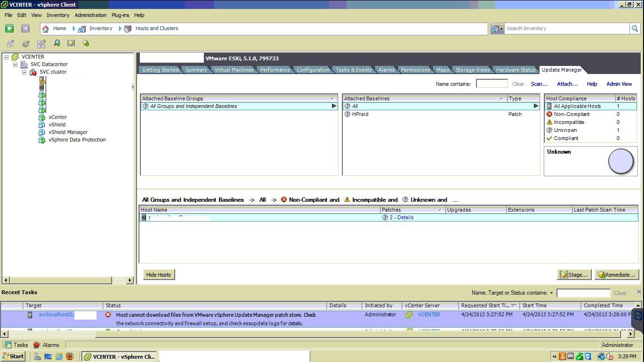Click the Forward navigation arrow
This screenshot has width=644, height=362.
25,28
